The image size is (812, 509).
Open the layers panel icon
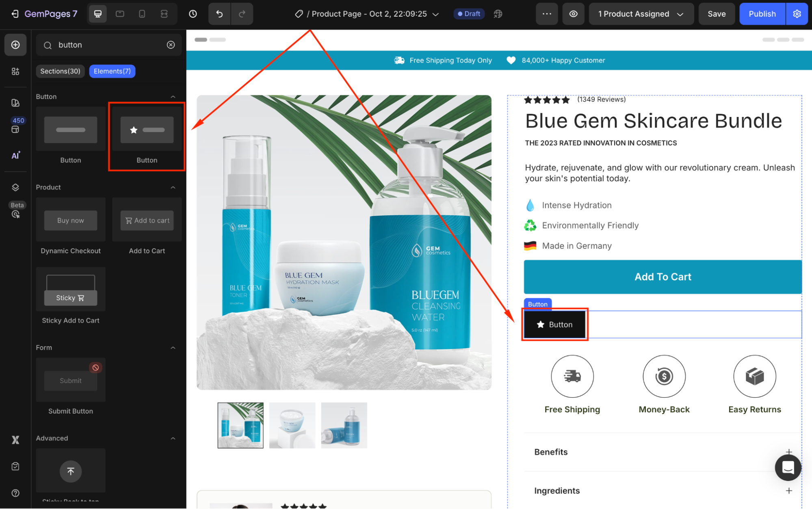[x=15, y=187]
